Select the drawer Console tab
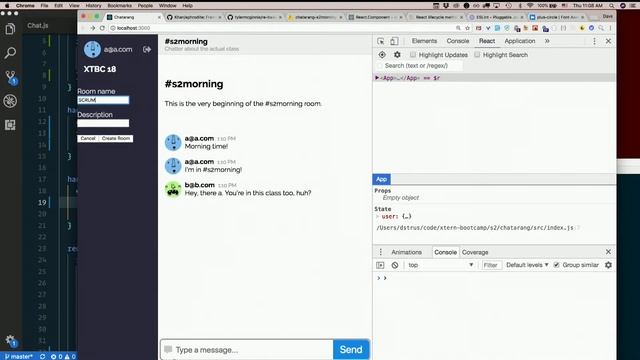Viewport: 640px width, 360px height. [445, 252]
